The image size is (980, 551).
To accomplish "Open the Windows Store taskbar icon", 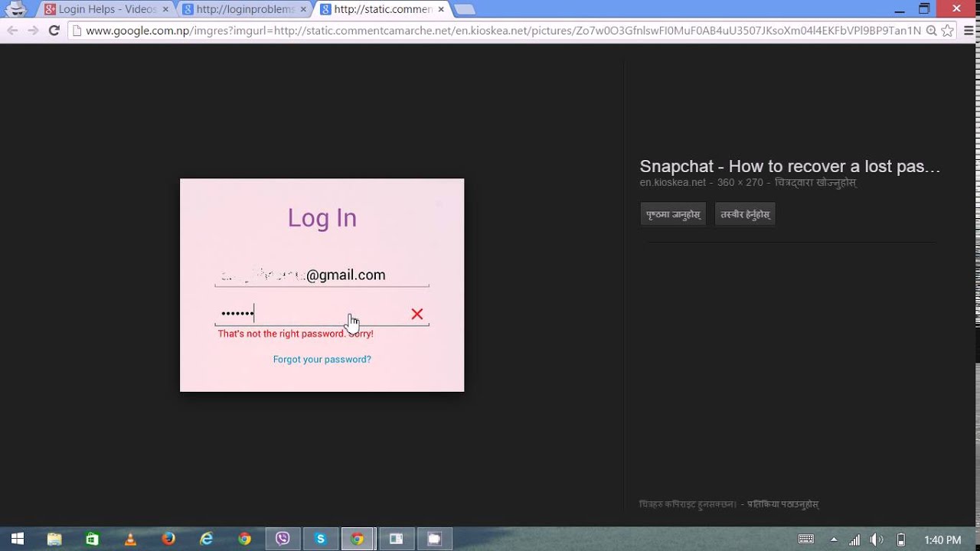I will [93, 539].
